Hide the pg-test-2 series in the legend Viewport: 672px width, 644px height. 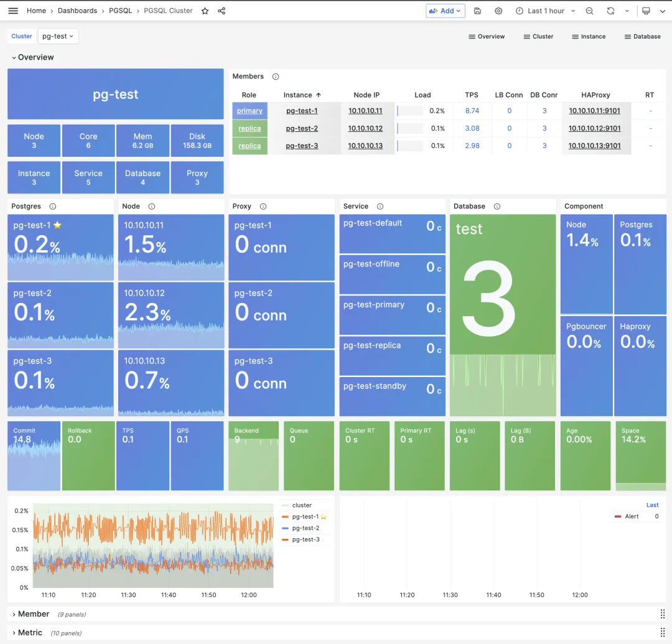click(x=305, y=528)
